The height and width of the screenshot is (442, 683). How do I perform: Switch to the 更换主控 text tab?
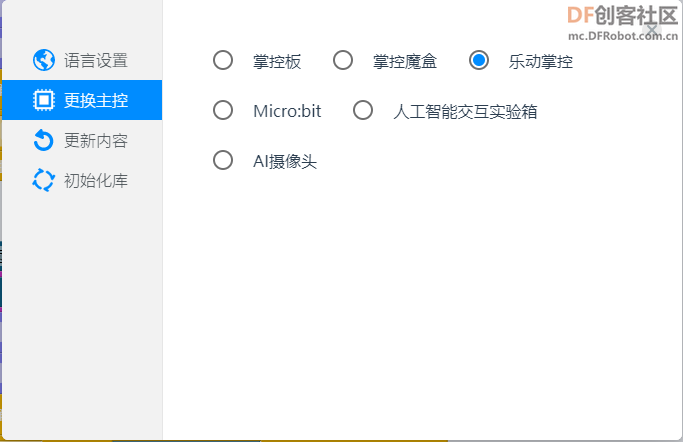pos(96,101)
